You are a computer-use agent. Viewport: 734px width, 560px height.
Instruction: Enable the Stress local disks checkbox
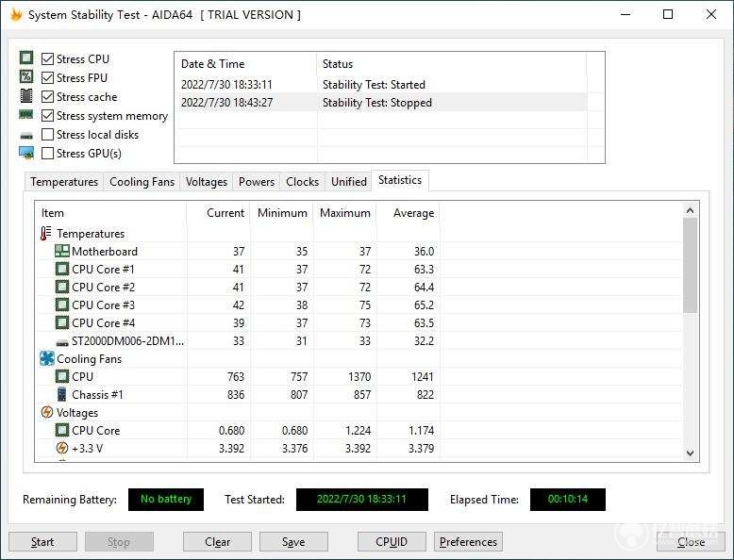47,134
